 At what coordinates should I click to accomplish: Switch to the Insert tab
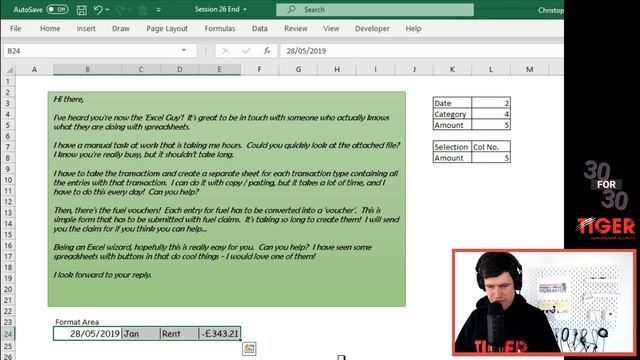[86, 29]
